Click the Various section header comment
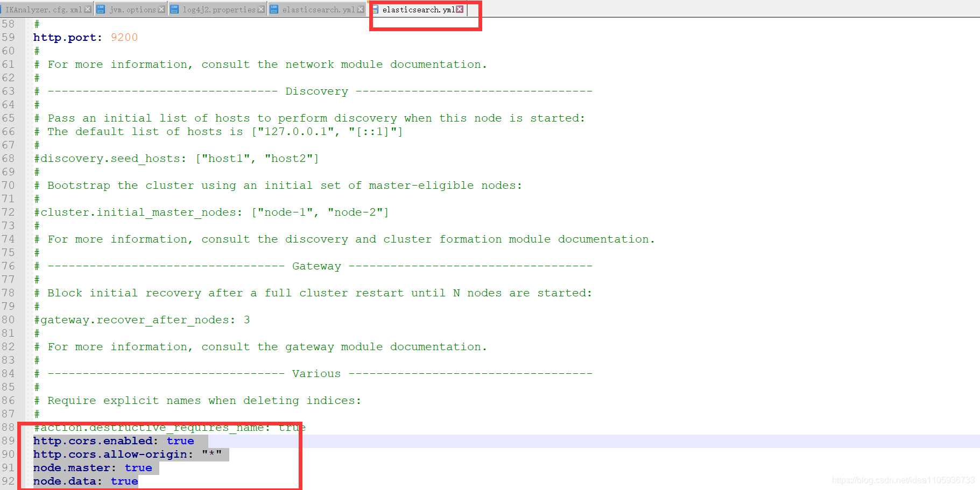This screenshot has width=980, height=490. point(313,373)
